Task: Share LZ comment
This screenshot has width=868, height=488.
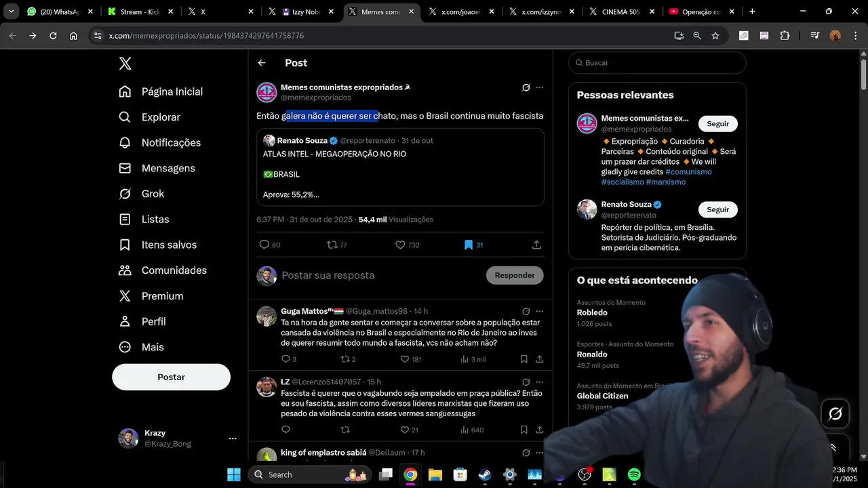Action: point(539,430)
